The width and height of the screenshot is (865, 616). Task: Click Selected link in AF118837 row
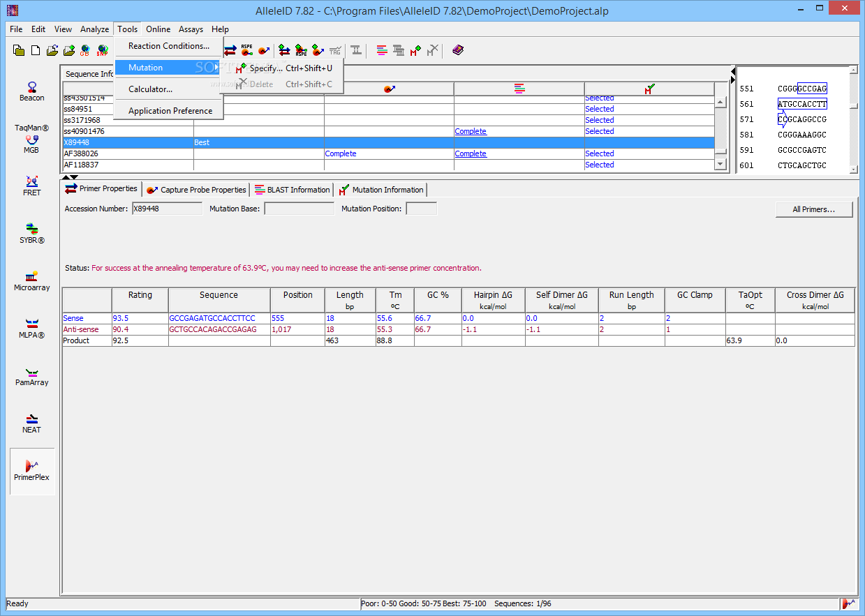pyautogui.click(x=600, y=165)
